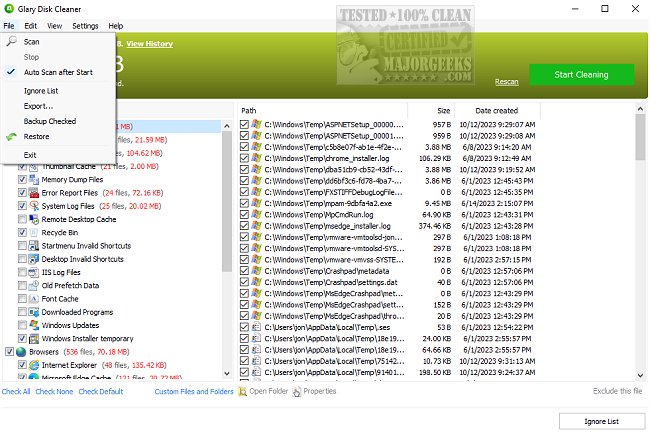Click the Exclude this file link
Image resolution: width=650 pixels, height=434 pixels.
(617, 391)
